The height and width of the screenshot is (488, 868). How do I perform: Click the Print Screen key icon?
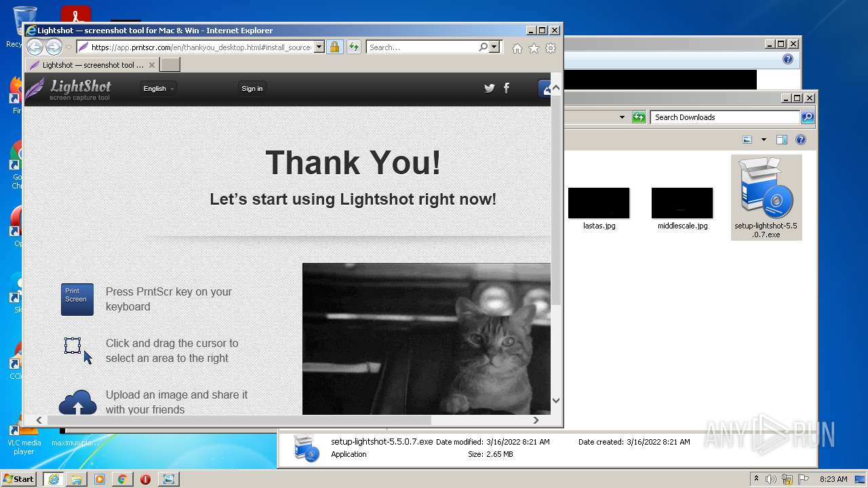(x=77, y=299)
